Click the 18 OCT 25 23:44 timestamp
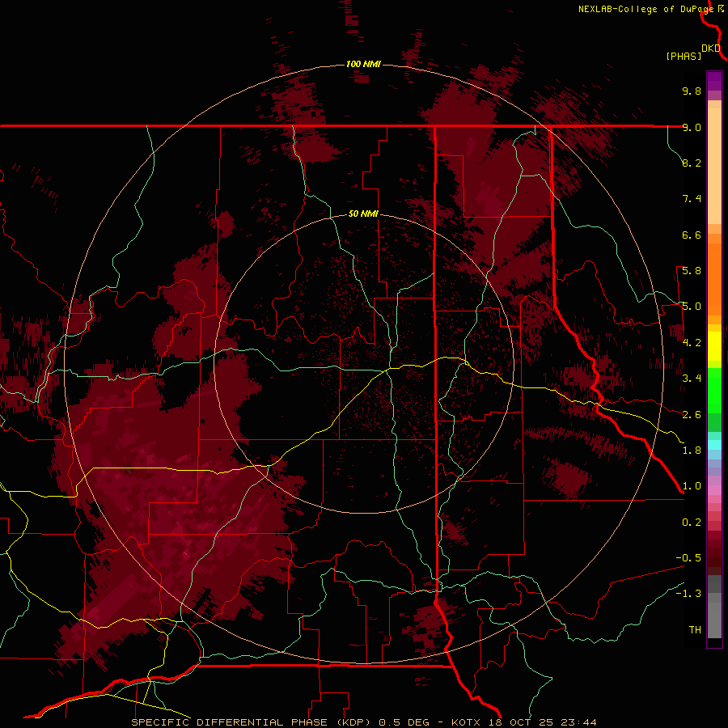The width and height of the screenshot is (728, 728). pos(542,722)
